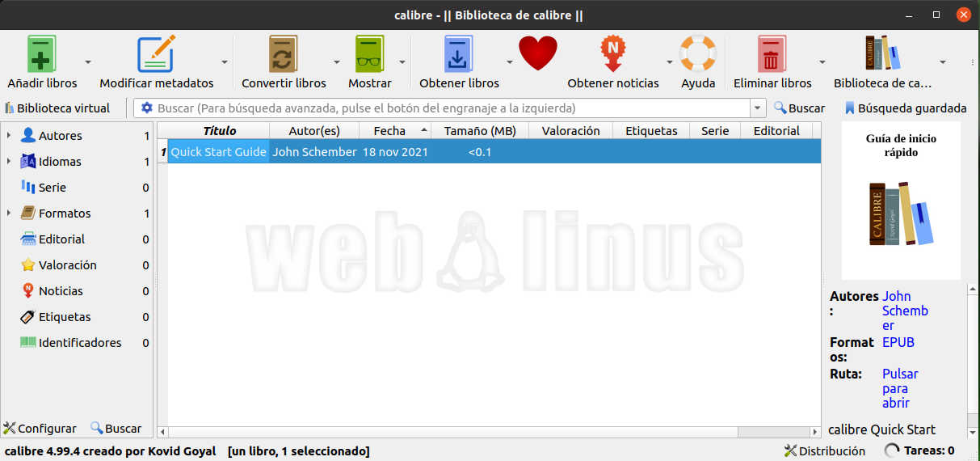Click the red heart donate icon
Viewport: 980px width, 461px height.
tap(538, 54)
